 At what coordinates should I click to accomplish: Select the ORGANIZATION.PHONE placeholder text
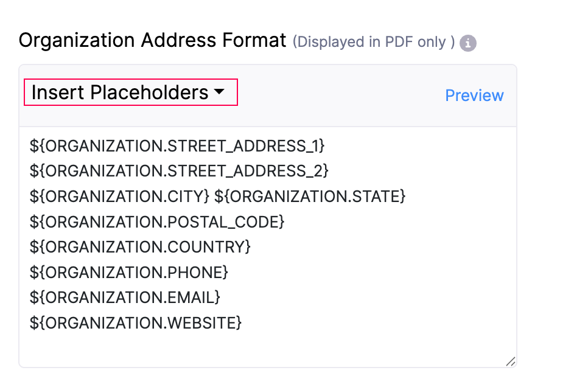(128, 272)
